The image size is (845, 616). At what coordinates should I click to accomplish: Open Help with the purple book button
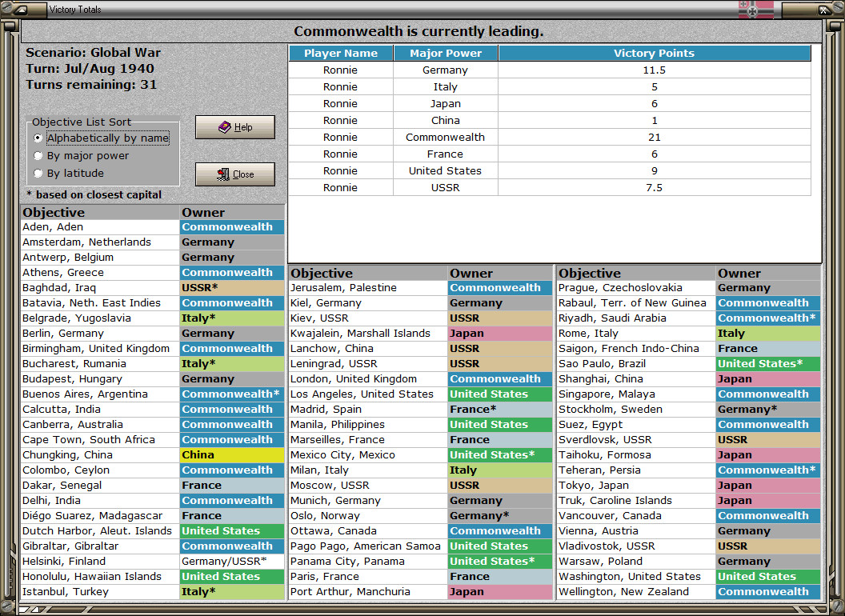pyautogui.click(x=235, y=127)
